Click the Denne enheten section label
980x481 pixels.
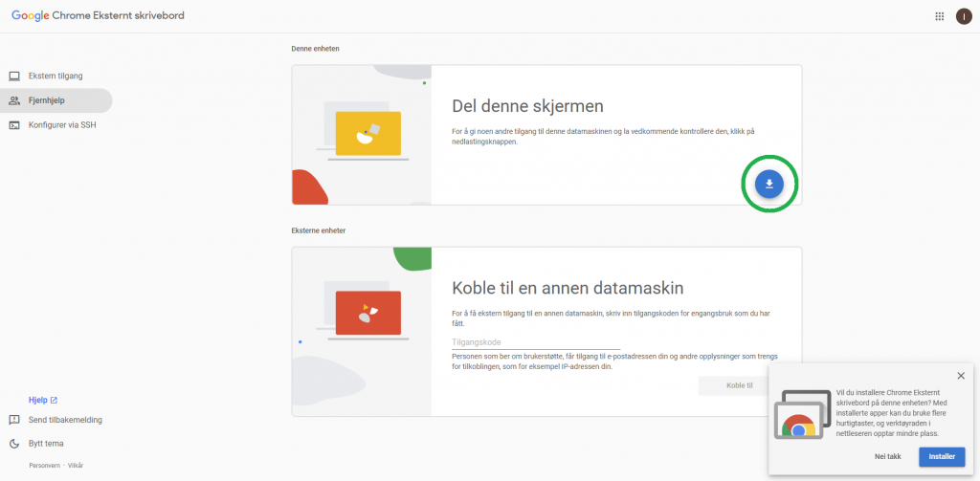click(x=315, y=48)
